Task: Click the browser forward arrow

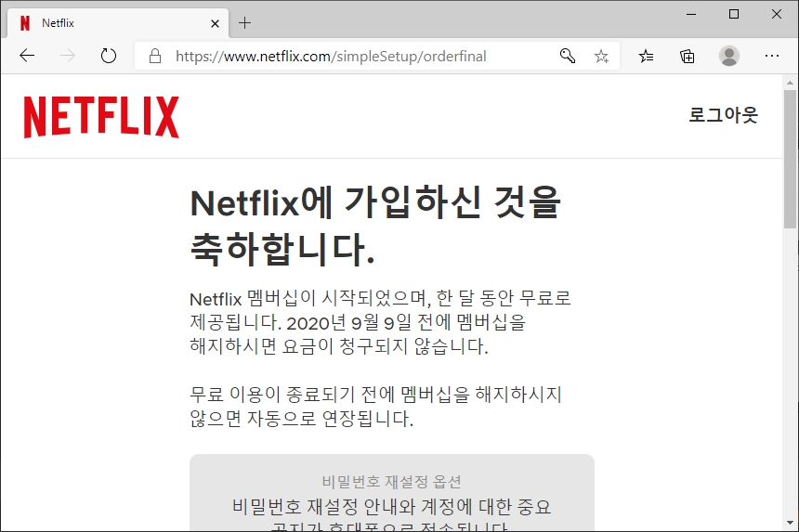Action: click(67, 56)
